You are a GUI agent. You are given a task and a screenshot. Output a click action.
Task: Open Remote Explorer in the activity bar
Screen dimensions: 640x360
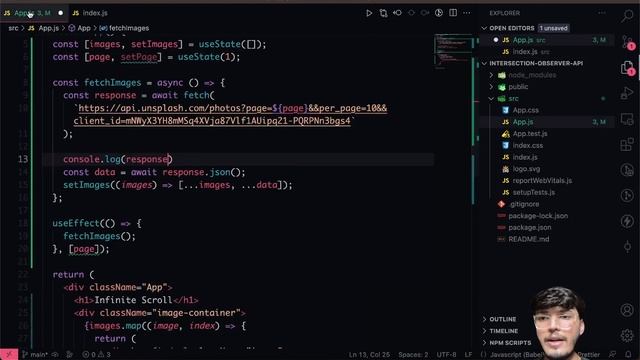tap(627, 119)
